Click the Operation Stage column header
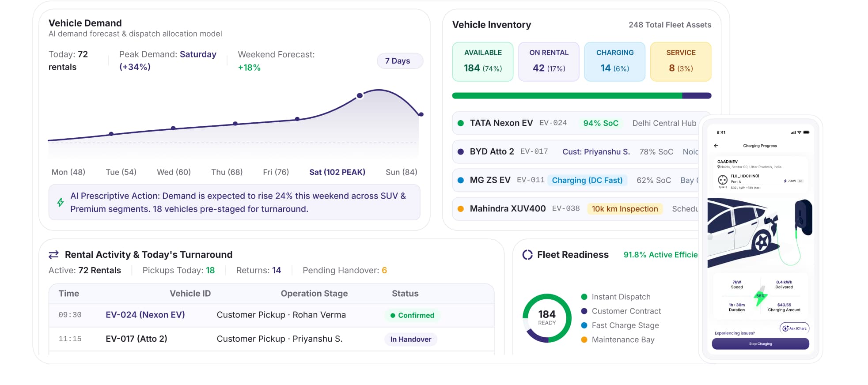Viewport: 868px width, 385px height. 314,294
